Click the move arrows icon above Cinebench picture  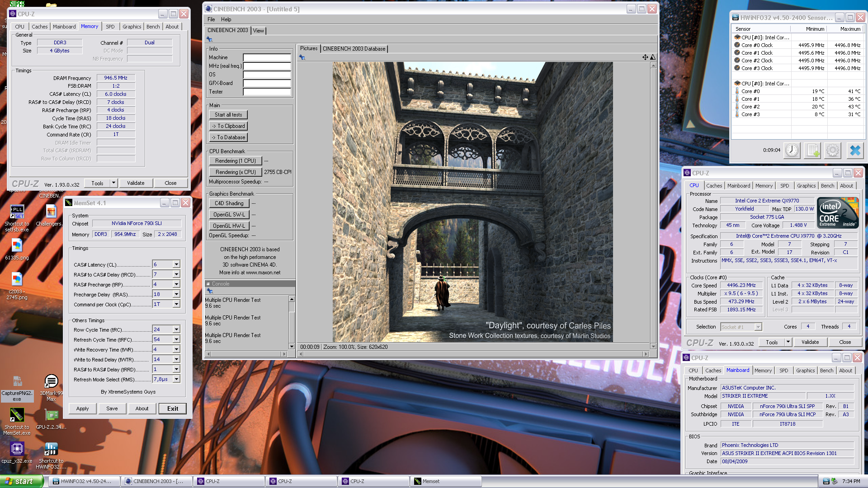[x=645, y=57]
